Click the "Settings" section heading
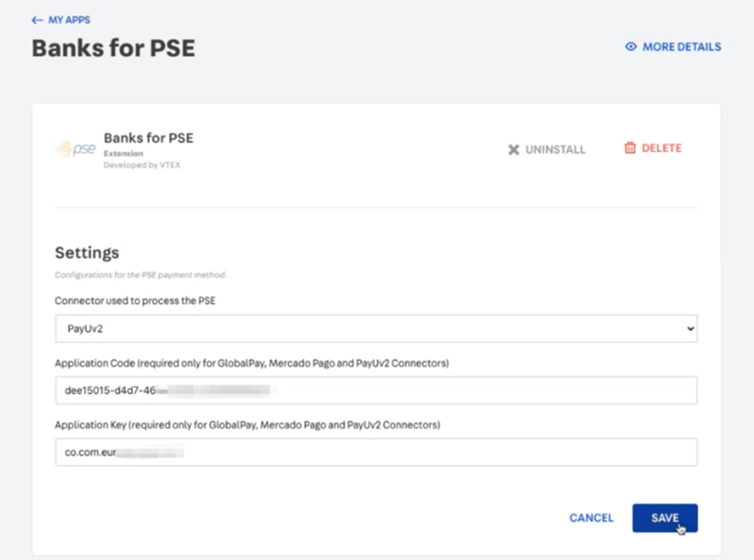This screenshot has height=560, width=754. [87, 252]
